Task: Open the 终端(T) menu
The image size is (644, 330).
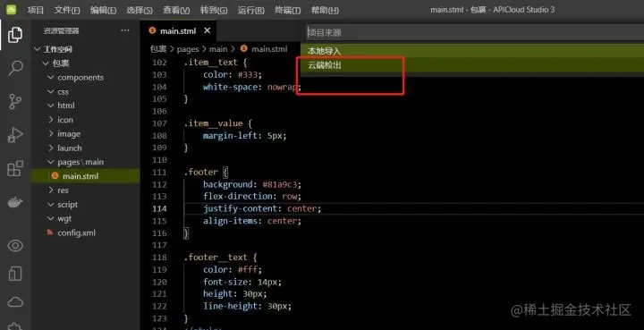Action: (287, 10)
